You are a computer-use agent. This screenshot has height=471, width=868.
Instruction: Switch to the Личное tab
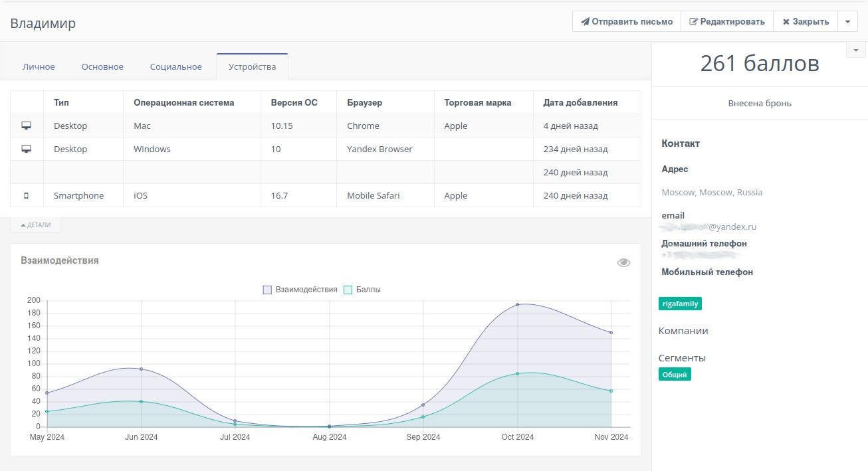coord(39,66)
